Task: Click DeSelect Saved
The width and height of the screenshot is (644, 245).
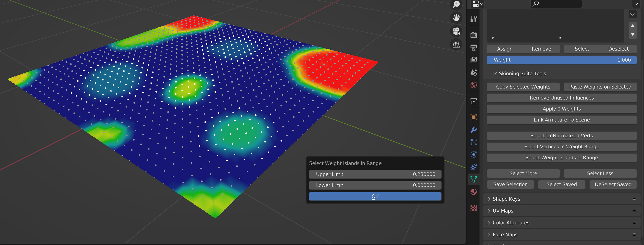Action: 613,185
